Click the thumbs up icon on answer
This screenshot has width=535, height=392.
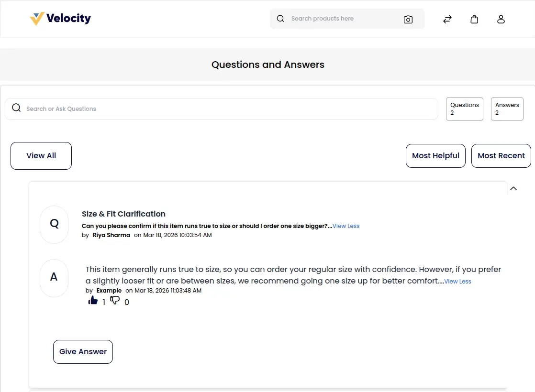pos(93,300)
